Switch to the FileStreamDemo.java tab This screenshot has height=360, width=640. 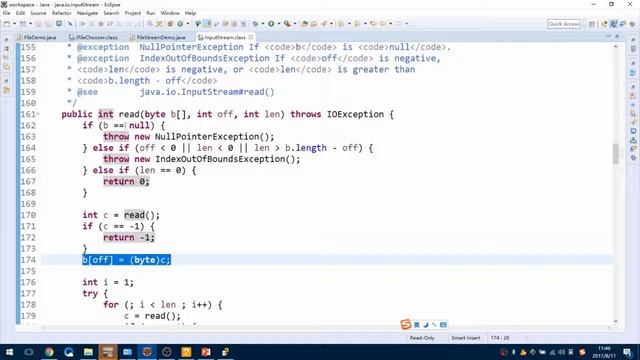pyautogui.click(x=158, y=37)
